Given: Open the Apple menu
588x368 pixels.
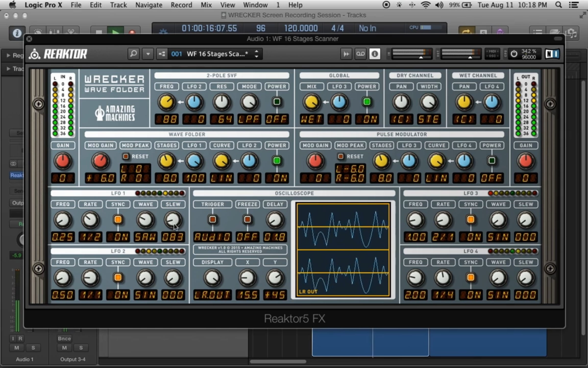Looking at the screenshot, I should (12, 5).
